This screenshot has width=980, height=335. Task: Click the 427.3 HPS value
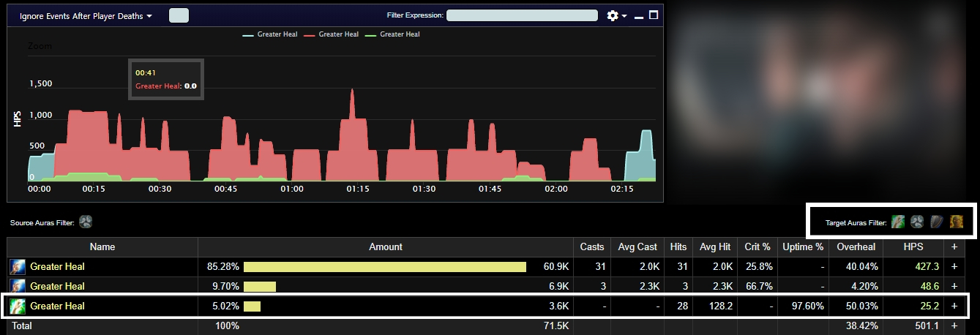pyautogui.click(x=927, y=267)
